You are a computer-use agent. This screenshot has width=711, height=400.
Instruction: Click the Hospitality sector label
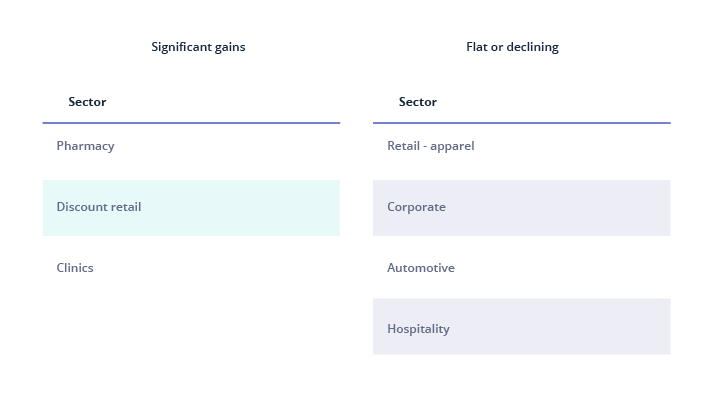pos(418,329)
